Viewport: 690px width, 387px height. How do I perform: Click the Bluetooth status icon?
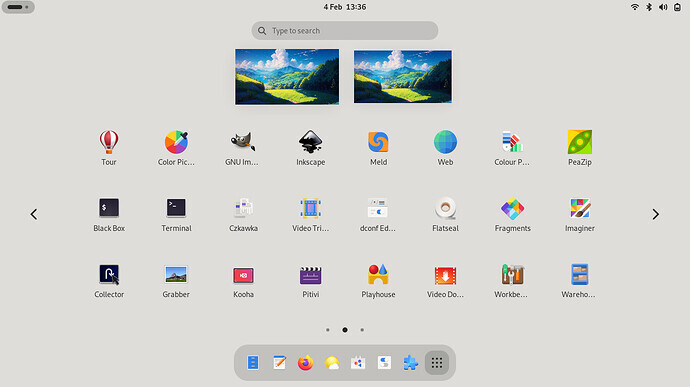click(649, 7)
